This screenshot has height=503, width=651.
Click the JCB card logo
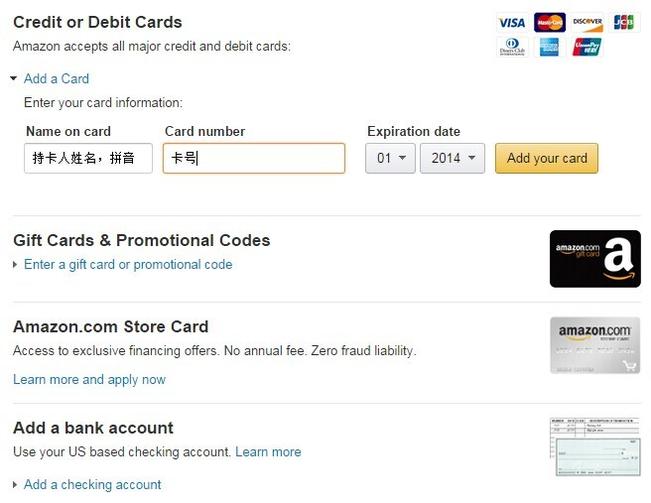pos(624,22)
